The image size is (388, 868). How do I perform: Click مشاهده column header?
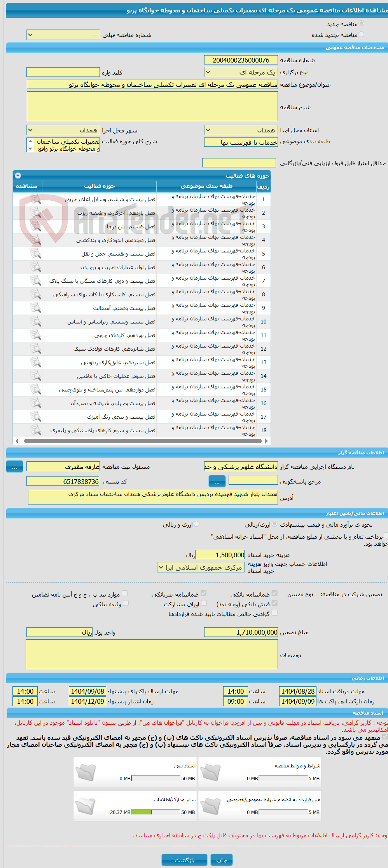pyautogui.click(x=27, y=186)
